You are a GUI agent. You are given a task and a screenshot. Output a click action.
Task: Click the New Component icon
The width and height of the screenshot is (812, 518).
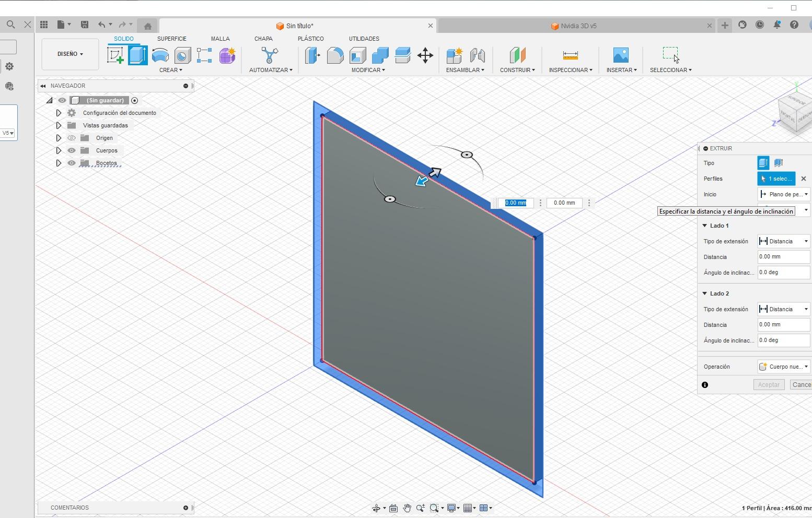point(455,55)
